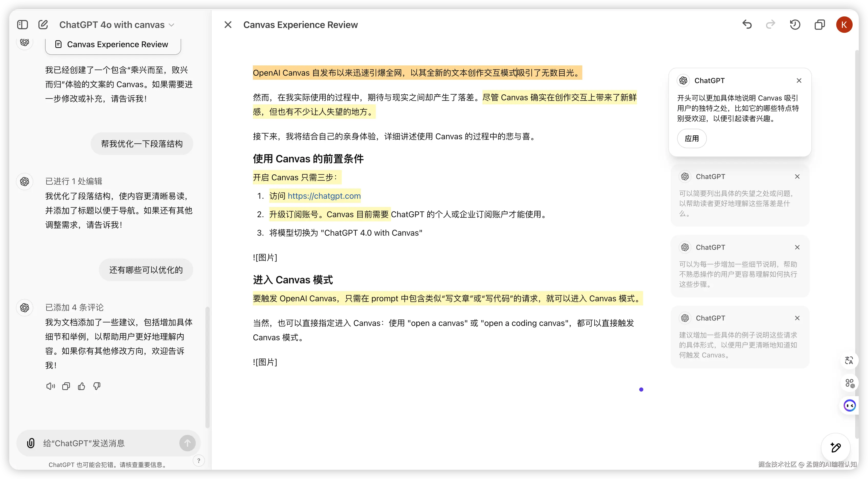The width and height of the screenshot is (868, 479).
Task: Close the Canvas Experience Review canvas
Action: (228, 25)
